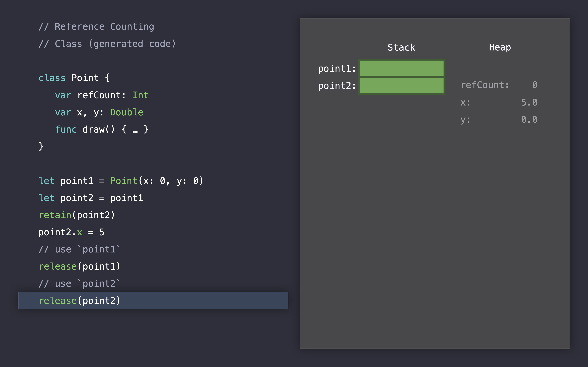Click the release(point1) code line

[x=79, y=267]
